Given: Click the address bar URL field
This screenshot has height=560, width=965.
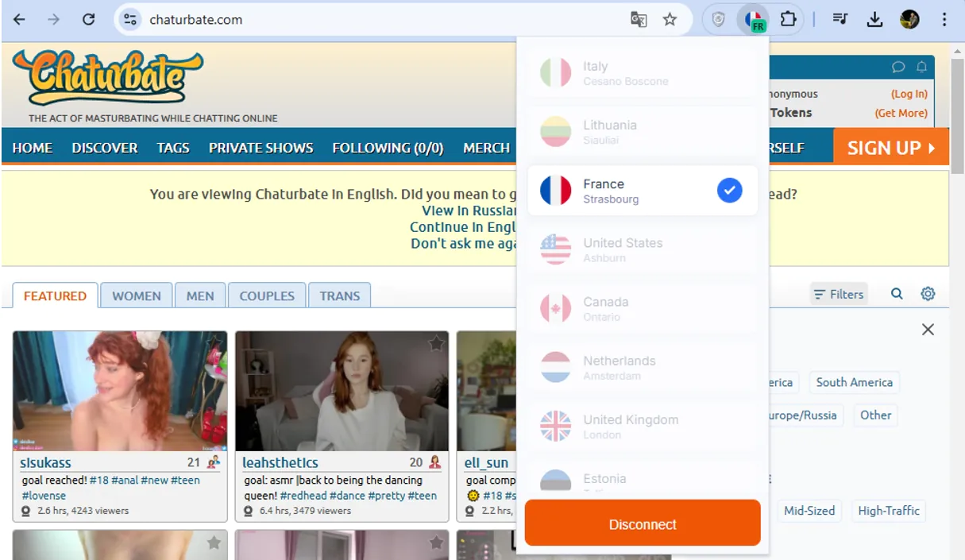Looking at the screenshot, I should coord(381,20).
